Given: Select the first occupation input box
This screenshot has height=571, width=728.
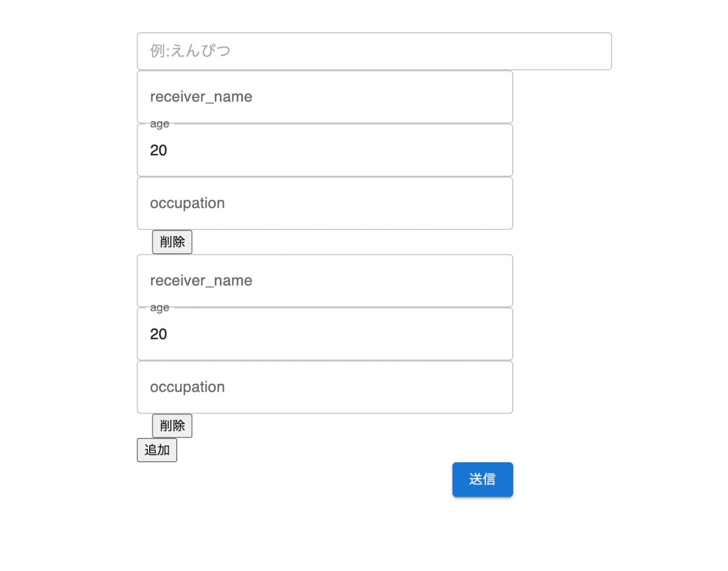Looking at the screenshot, I should [324, 203].
